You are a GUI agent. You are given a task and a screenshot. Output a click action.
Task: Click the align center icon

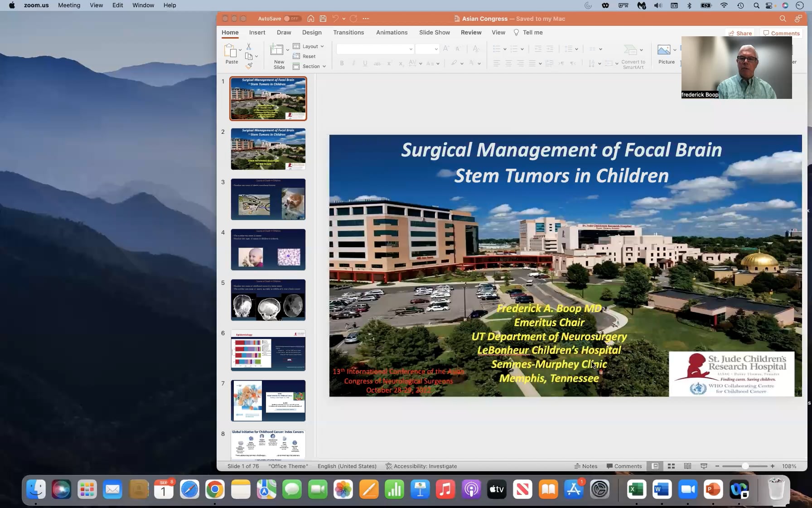click(508, 63)
